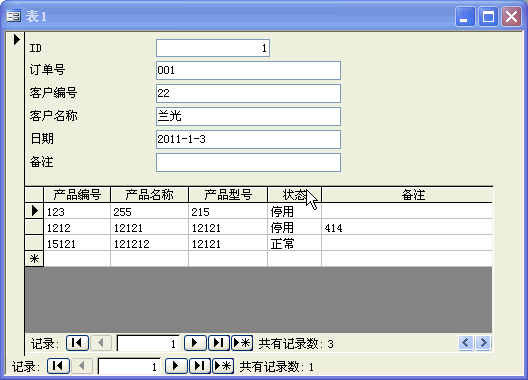528x380 pixels.
Task: Select 备注 cell containing 414
Action: pos(407,227)
